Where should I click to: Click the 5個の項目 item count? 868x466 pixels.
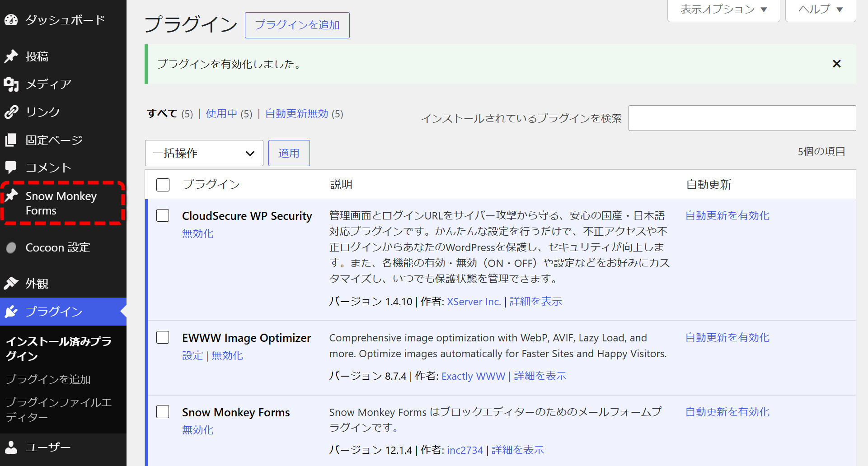821,152
